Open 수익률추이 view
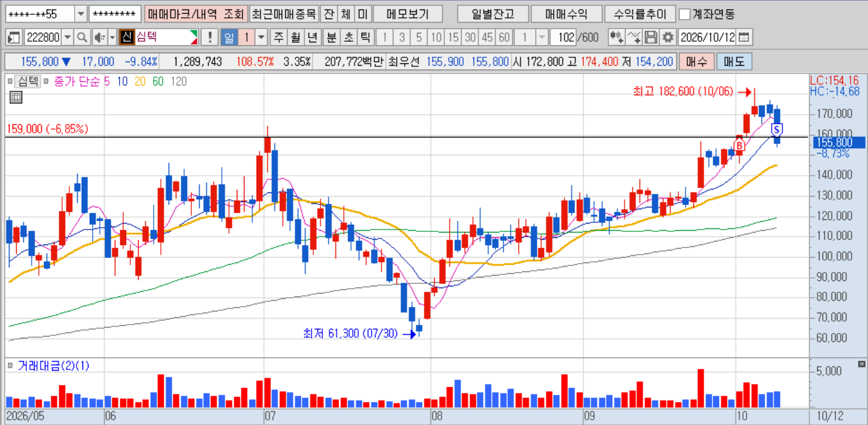This screenshot has width=868, height=425. tap(640, 14)
